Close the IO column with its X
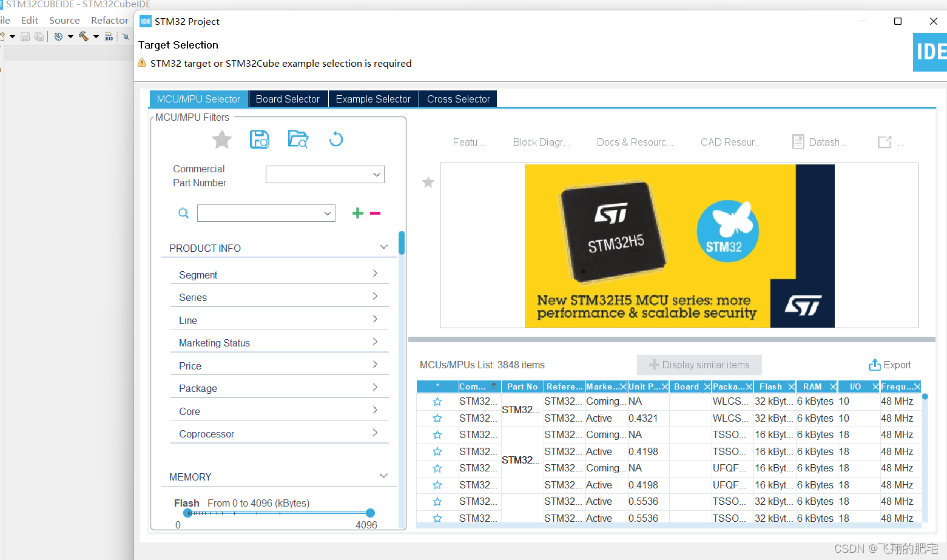 [875, 386]
